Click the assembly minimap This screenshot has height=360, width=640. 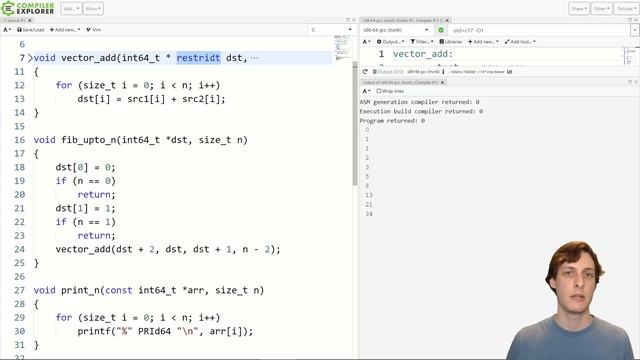click(631, 56)
